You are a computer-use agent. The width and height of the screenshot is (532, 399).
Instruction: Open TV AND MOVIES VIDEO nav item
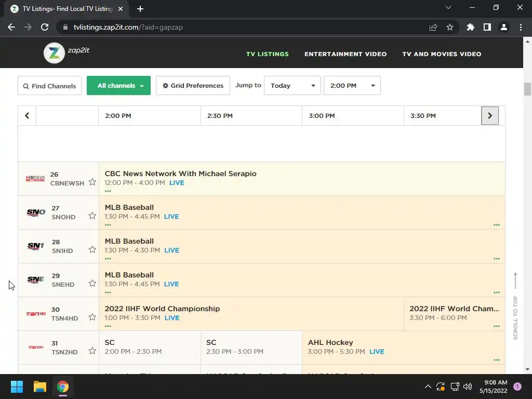(x=442, y=54)
